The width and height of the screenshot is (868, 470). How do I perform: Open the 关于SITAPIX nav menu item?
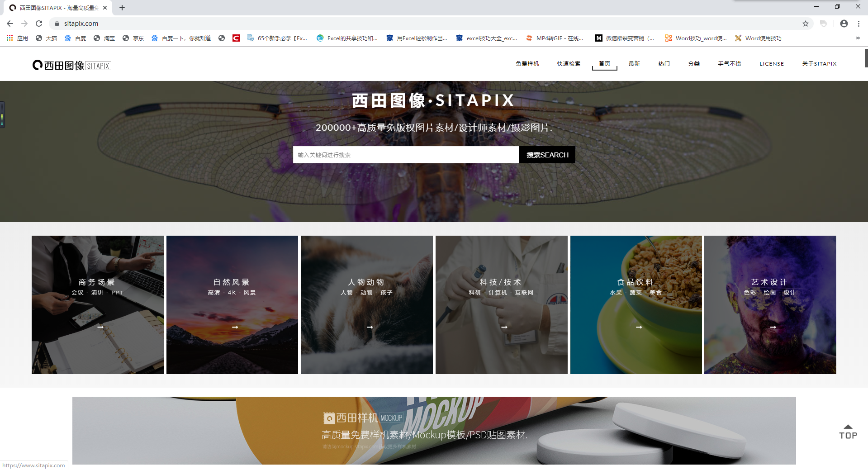point(819,64)
